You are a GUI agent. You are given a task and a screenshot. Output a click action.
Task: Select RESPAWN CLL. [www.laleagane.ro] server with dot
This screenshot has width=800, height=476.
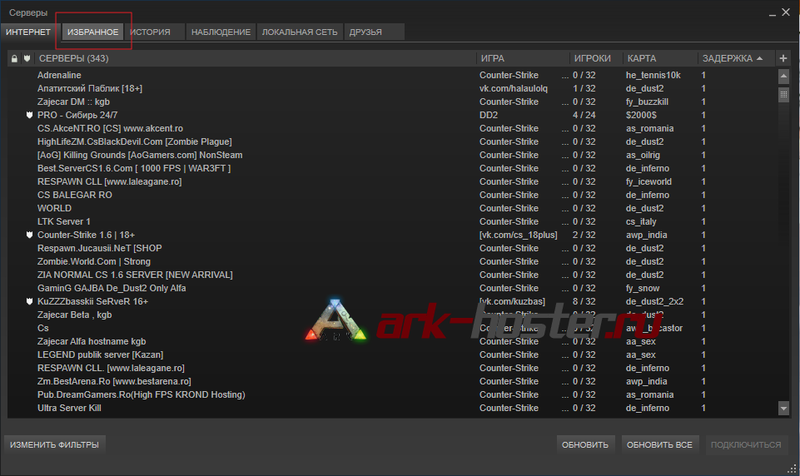pos(391,368)
